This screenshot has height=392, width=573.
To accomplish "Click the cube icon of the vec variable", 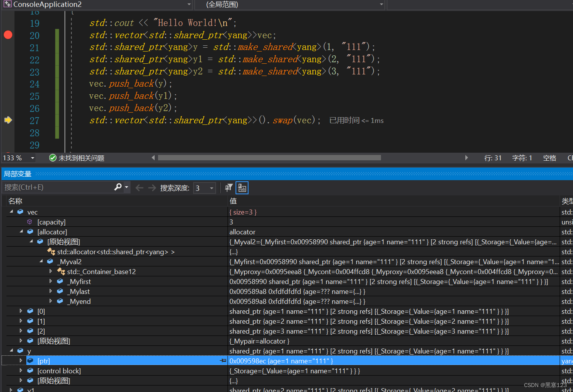I will point(20,212).
